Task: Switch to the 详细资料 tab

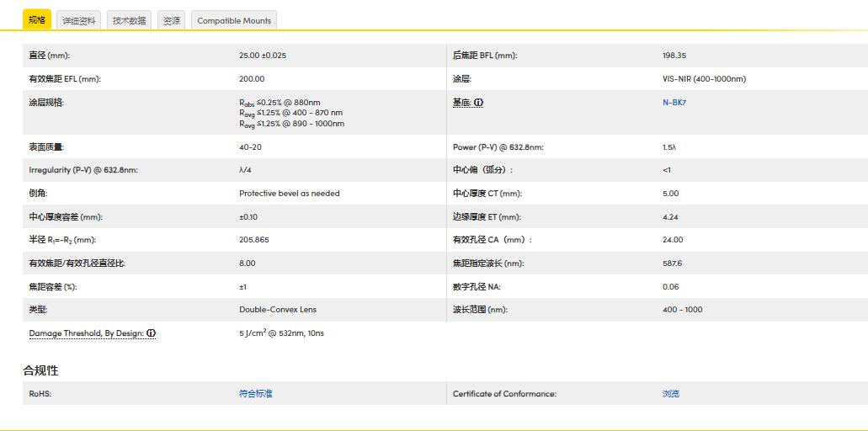Action: (x=78, y=20)
